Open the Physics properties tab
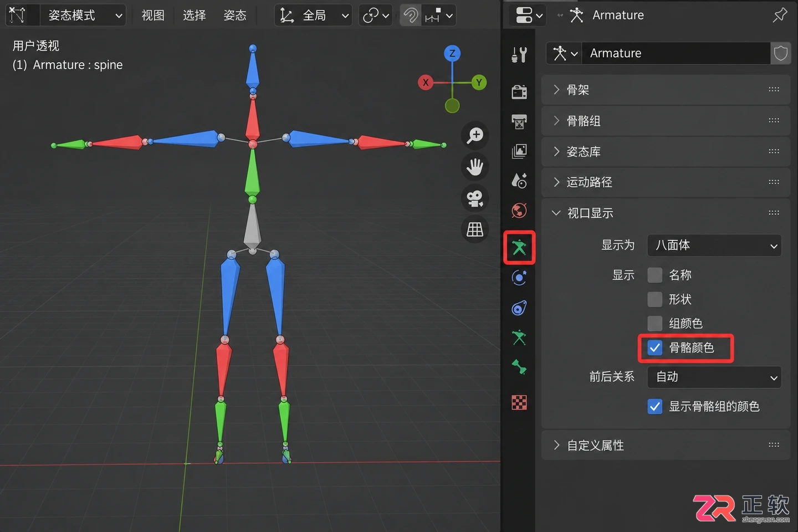 point(519,278)
